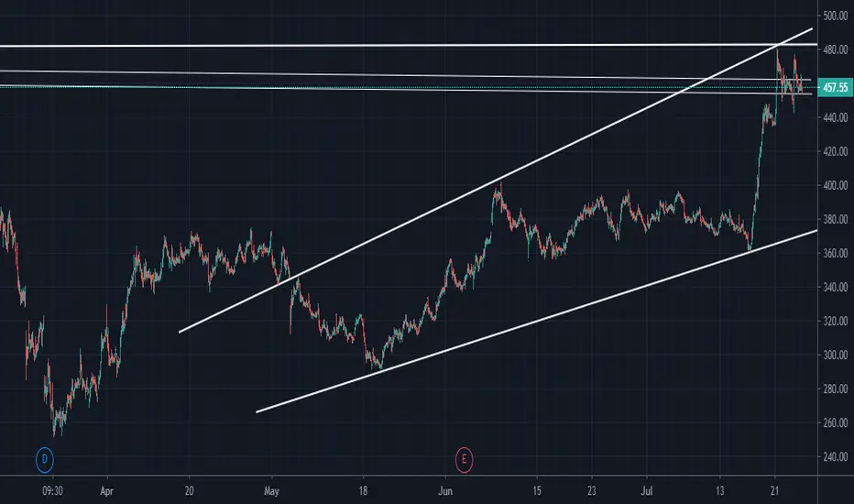Select the 15 date axis label
The width and height of the screenshot is (854, 504).
536,491
